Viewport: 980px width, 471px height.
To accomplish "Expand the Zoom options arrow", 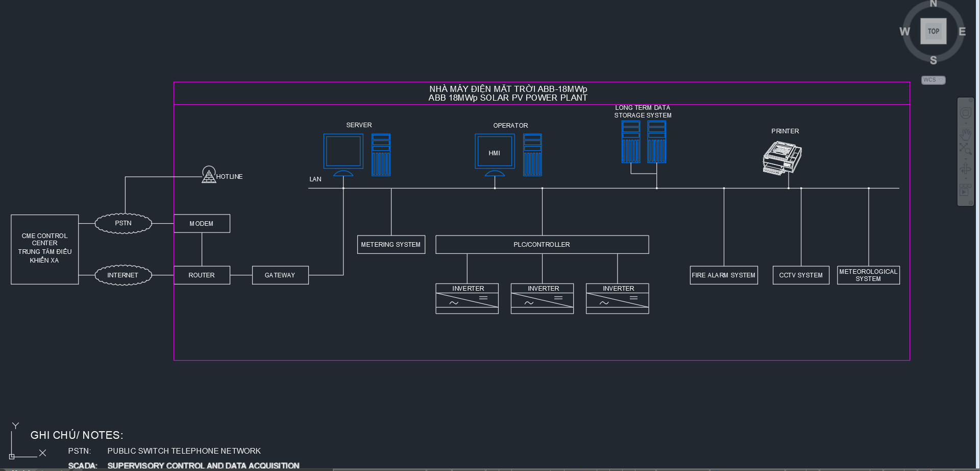I will tap(965, 159).
